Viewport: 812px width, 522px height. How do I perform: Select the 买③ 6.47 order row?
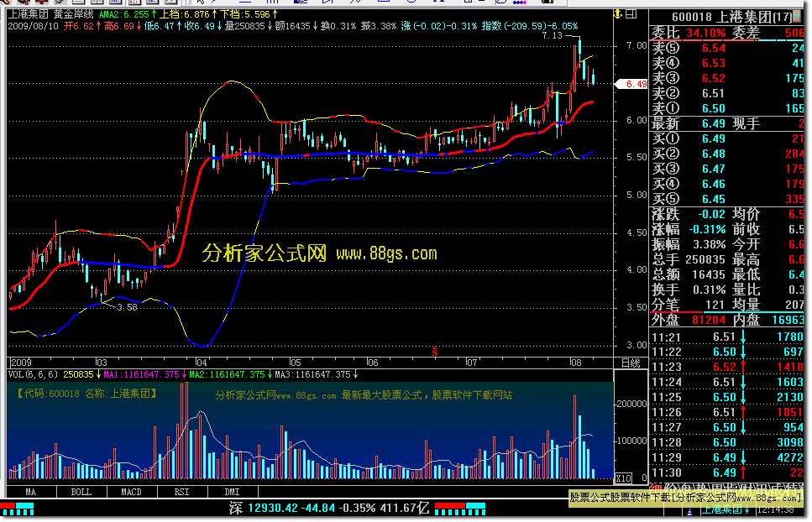tap(727, 169)
